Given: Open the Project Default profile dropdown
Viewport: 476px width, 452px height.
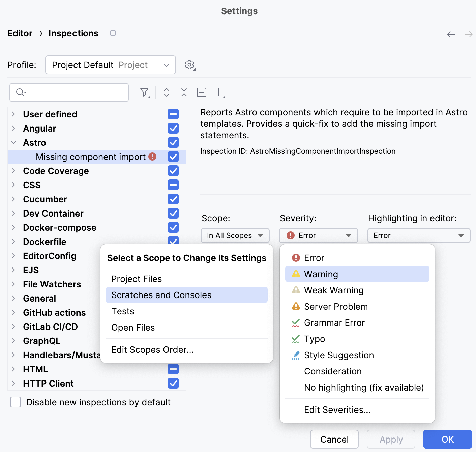Looking at the screenshot, I should click(x=111, y=65).
